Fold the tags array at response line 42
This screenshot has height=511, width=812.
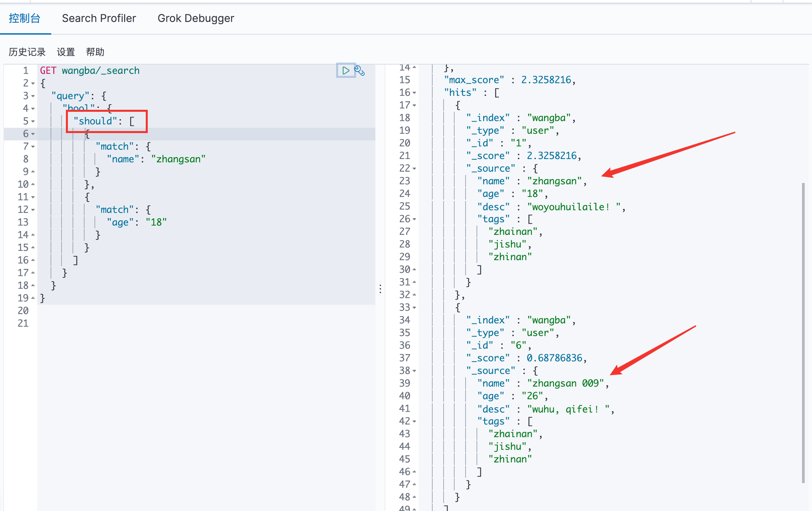coord(414,421)
